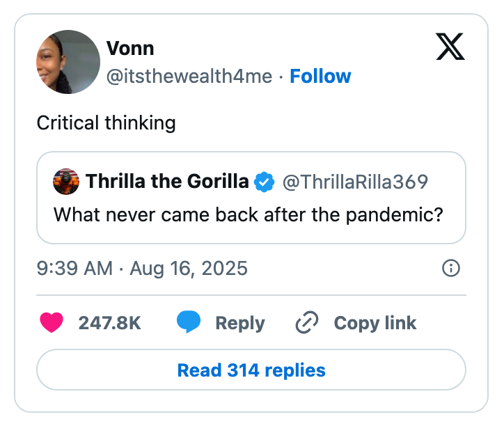
Task: Click the pink heart like icon
Action: 52,323
